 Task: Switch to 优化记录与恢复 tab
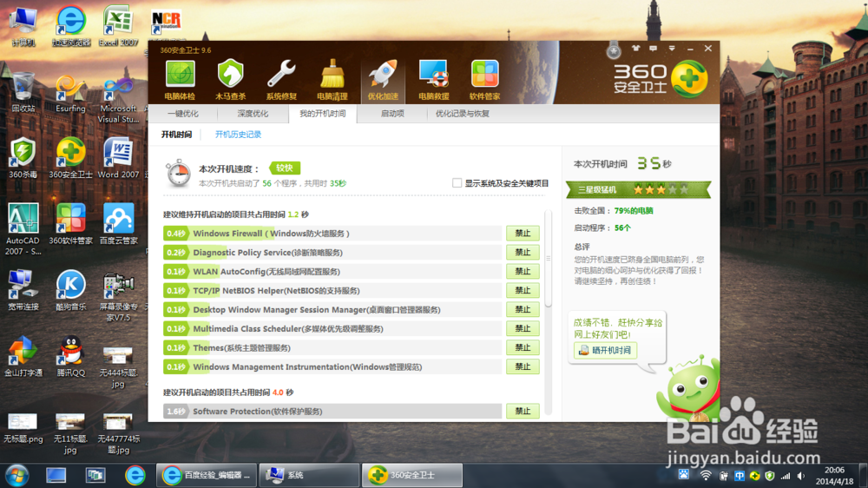(463, 114)
